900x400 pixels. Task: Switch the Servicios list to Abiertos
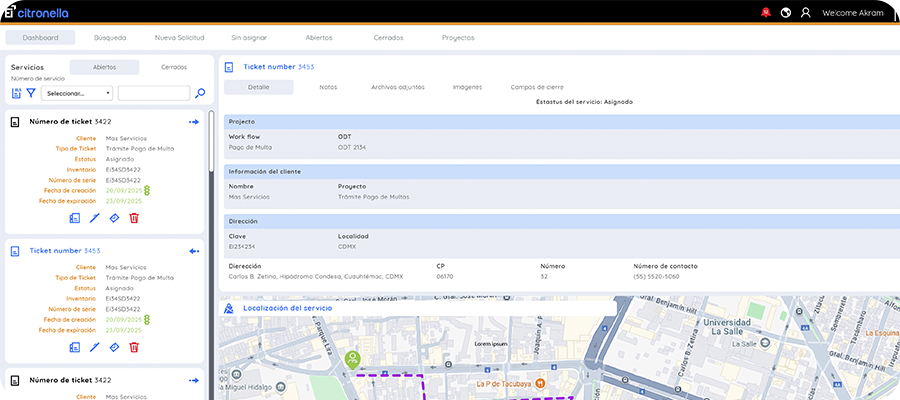pos(104,67)
